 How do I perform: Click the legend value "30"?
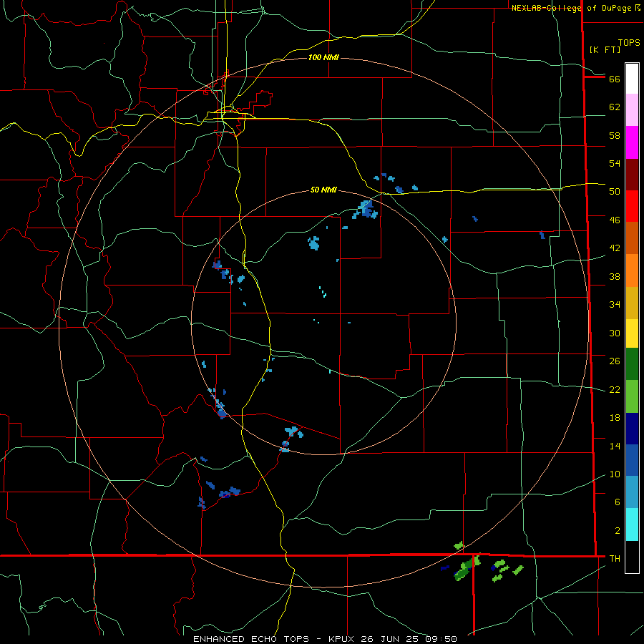pos(615,333)
